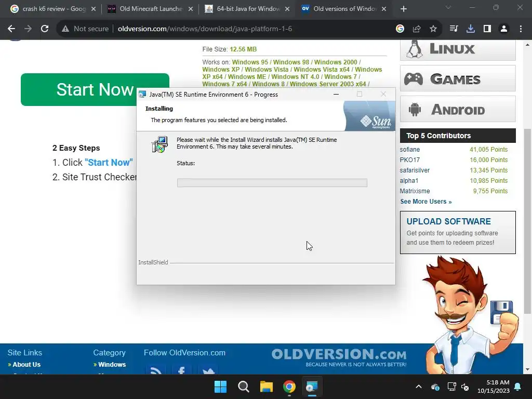The height and width of the screenshot is (399, 532).
Task: Toggle the side panel icon
Action: coord(487,29)
